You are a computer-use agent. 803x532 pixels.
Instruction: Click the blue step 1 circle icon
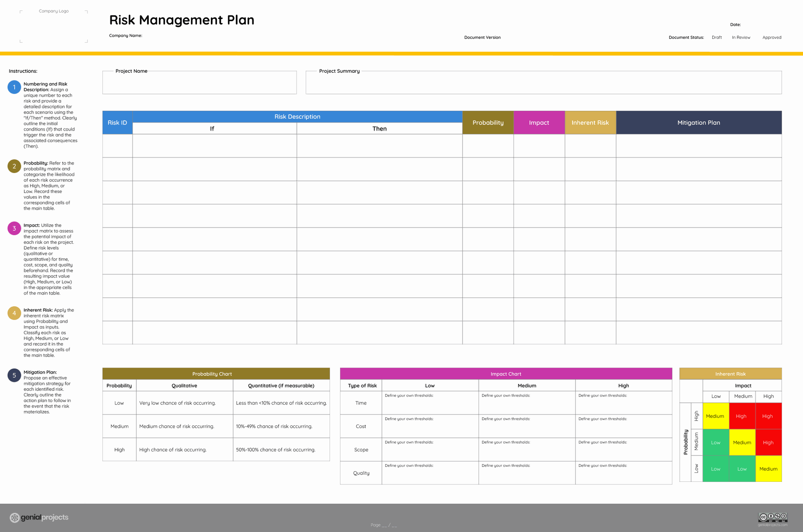pyautogui.click(x=14, y=87)
